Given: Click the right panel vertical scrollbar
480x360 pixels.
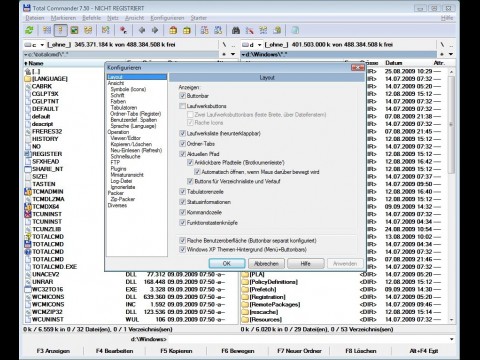Looking at the screenshot, I should (451, 195).
